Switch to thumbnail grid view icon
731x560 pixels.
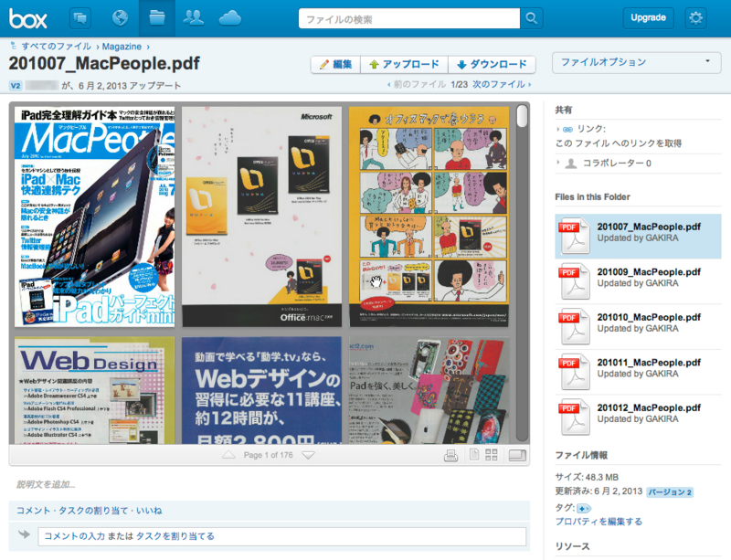pos(492,455)
